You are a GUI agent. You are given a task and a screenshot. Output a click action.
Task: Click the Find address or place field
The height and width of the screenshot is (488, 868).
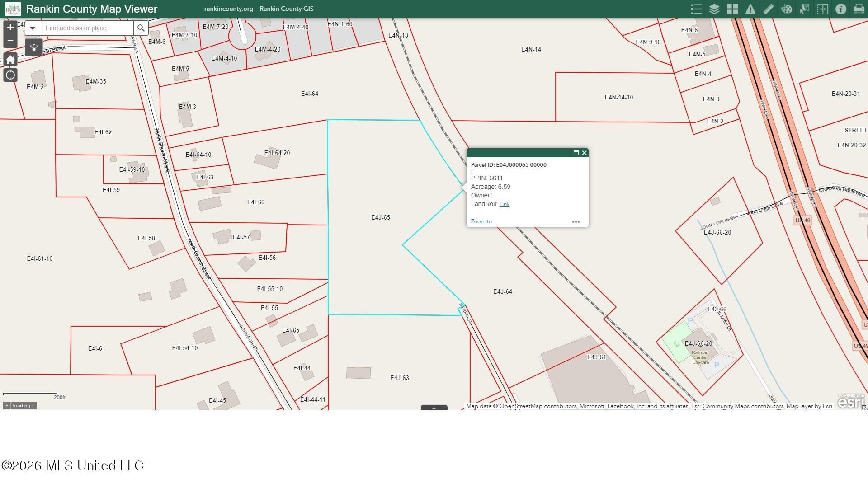87,28
